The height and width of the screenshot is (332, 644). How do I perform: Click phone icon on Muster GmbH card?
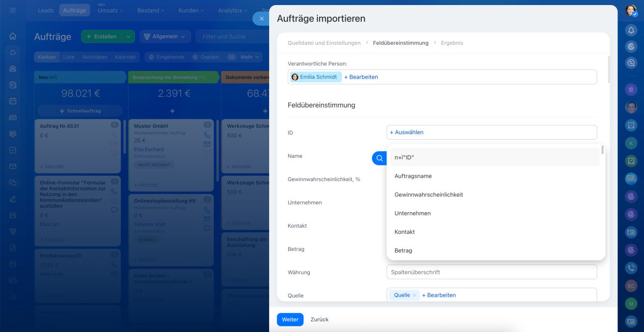pos(207,135)
